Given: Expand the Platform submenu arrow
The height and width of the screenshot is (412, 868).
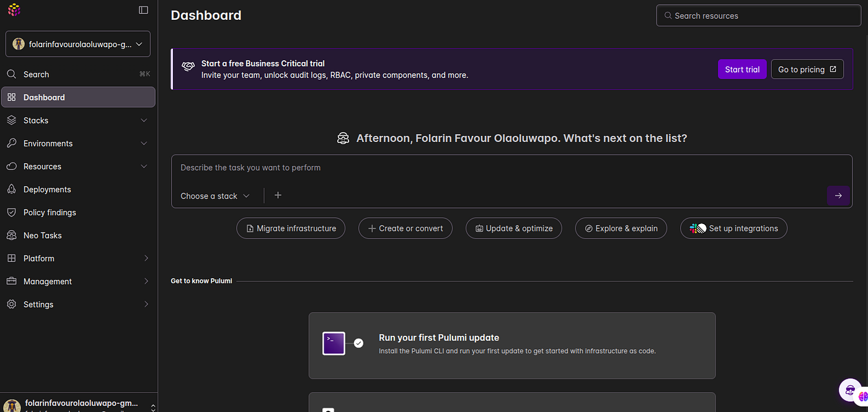Looking at the screenshot, I should tap(146, 258).
